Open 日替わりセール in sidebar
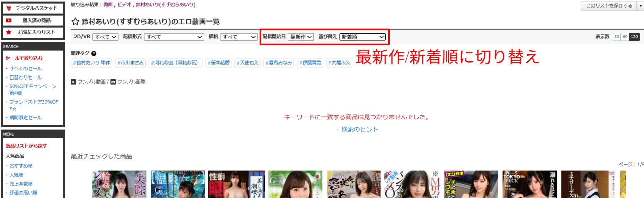Viewport: 644px width, 198px height. (26, 77)
